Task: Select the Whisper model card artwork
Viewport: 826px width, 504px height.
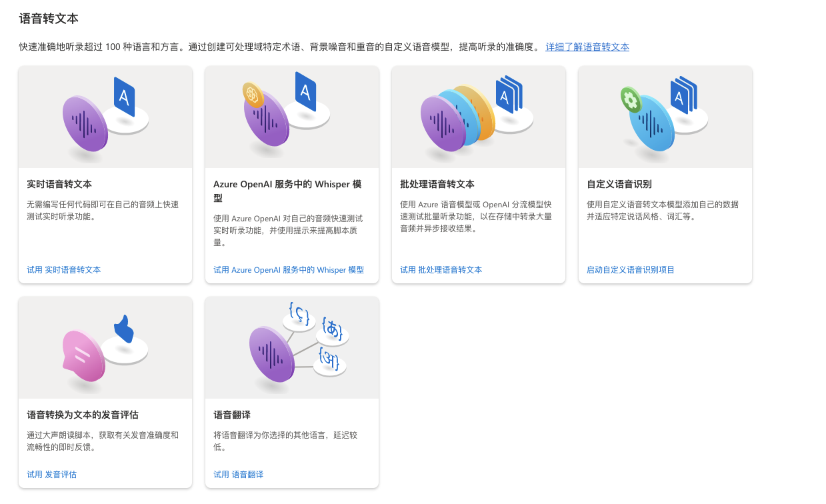Action: pos(291,115)
